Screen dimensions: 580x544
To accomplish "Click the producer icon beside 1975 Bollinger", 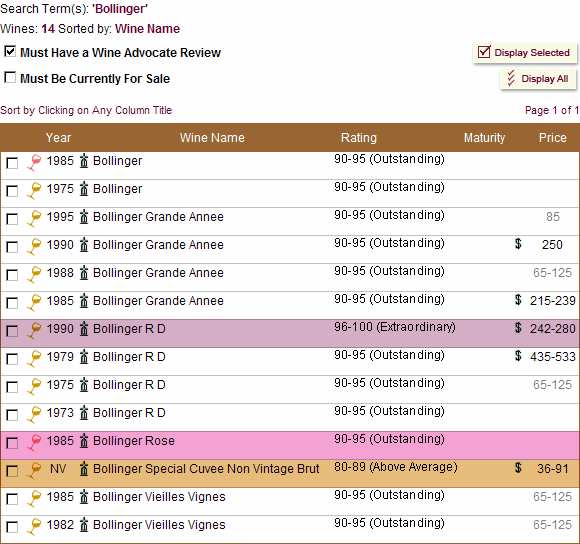I will (x=84, y=189).
